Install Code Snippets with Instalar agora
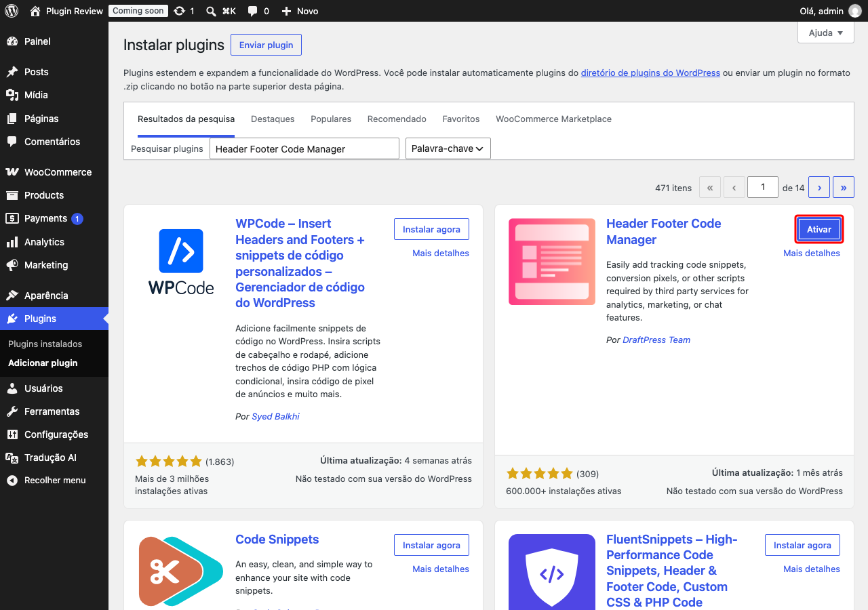This screenshot has width=868, height=610. tap(431, 545)
